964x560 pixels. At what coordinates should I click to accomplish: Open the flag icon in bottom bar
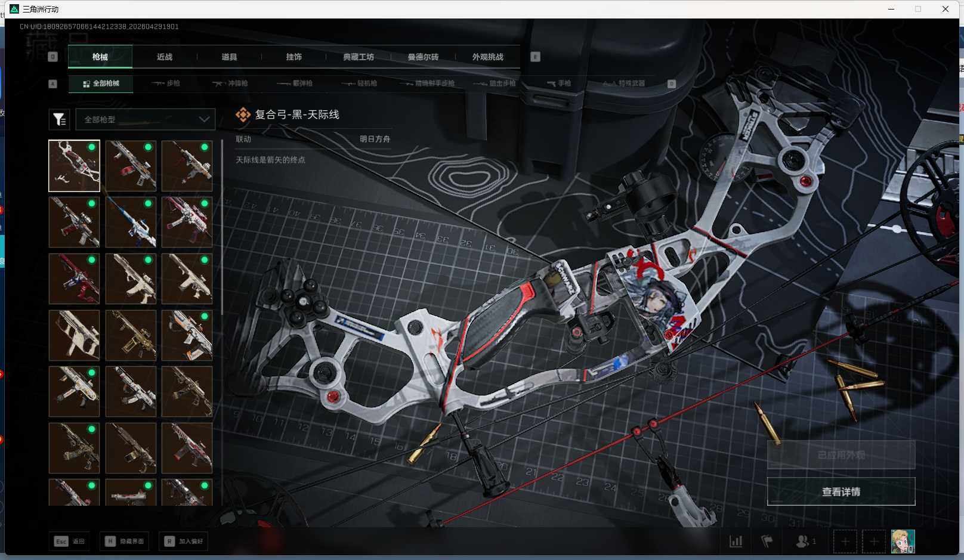tap(767, 542)
